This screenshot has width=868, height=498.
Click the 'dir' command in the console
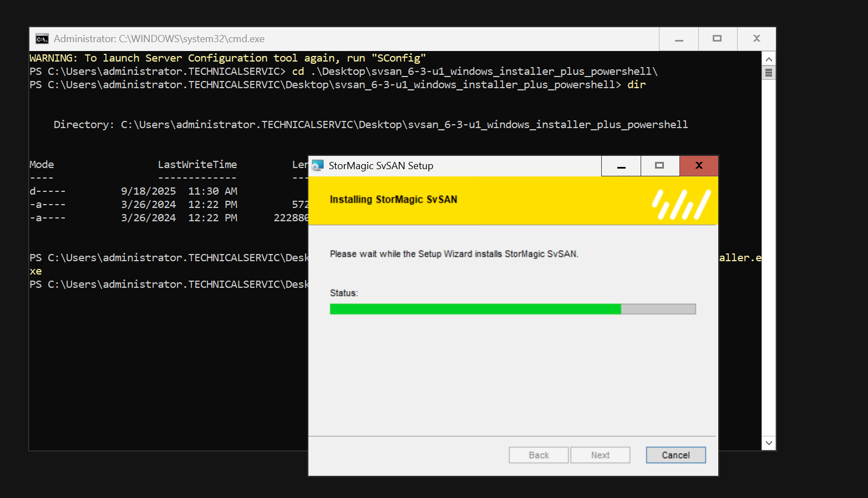pos(637,85)
